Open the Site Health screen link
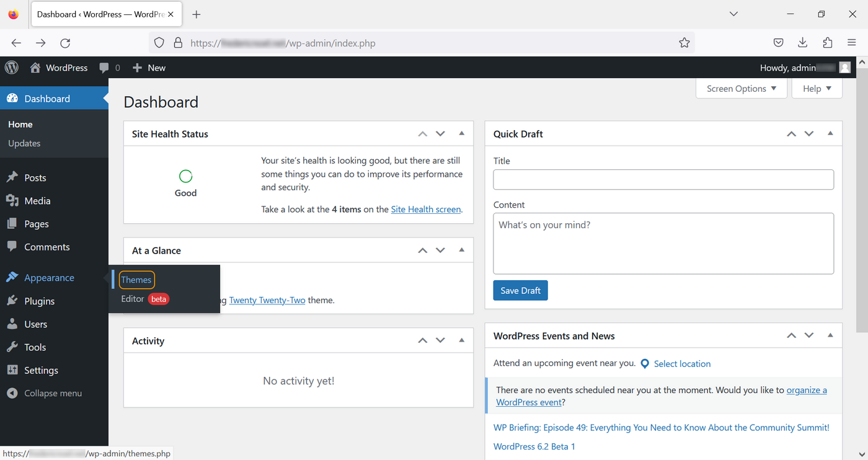This screenshot has height=460, width=868. 425,209
